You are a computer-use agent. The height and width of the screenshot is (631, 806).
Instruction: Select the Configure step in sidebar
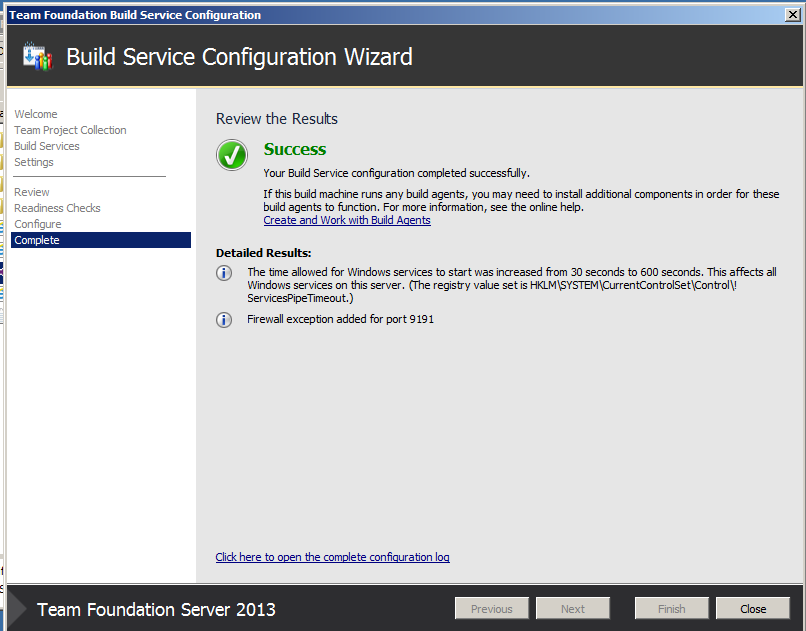pyautogui.click(x=38, y=224)
